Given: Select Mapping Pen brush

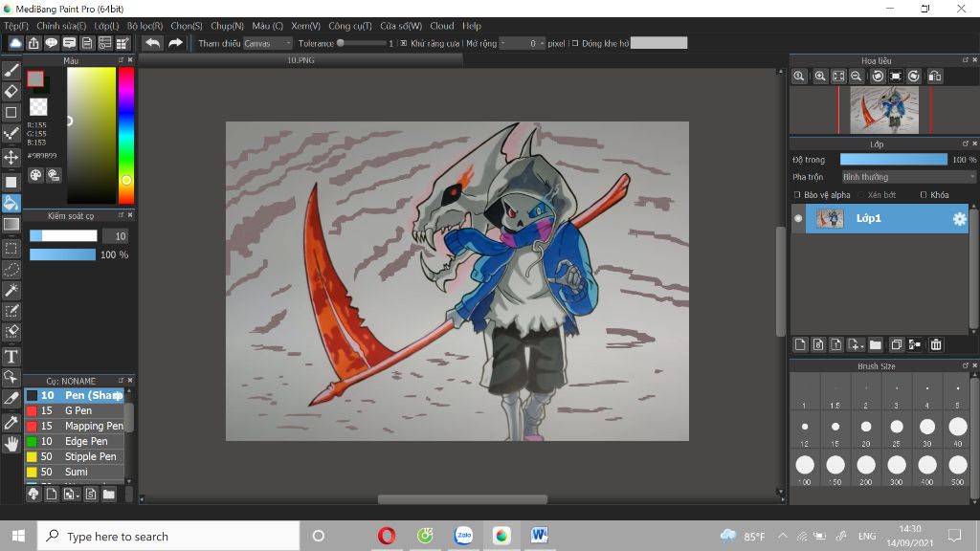Looking at the screenshot, I should point(75,426).
